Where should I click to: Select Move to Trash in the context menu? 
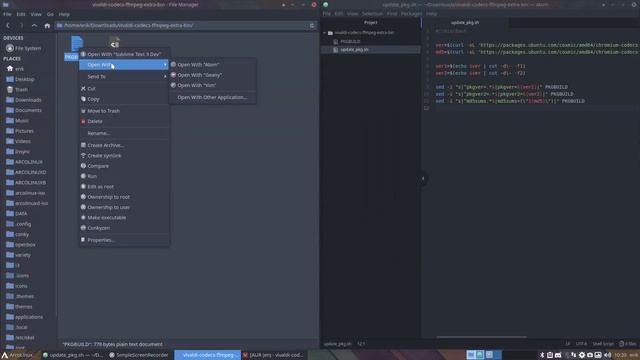click(124, 111)
